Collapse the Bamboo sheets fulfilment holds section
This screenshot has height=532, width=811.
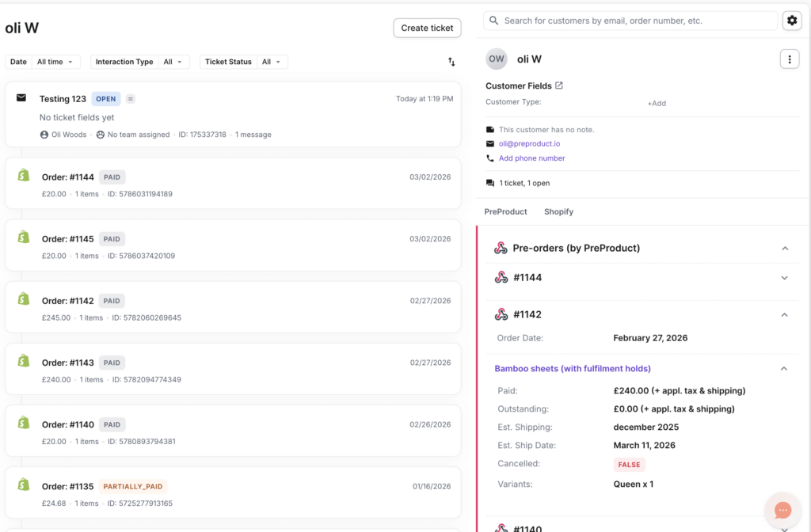(x=784, y=368)
